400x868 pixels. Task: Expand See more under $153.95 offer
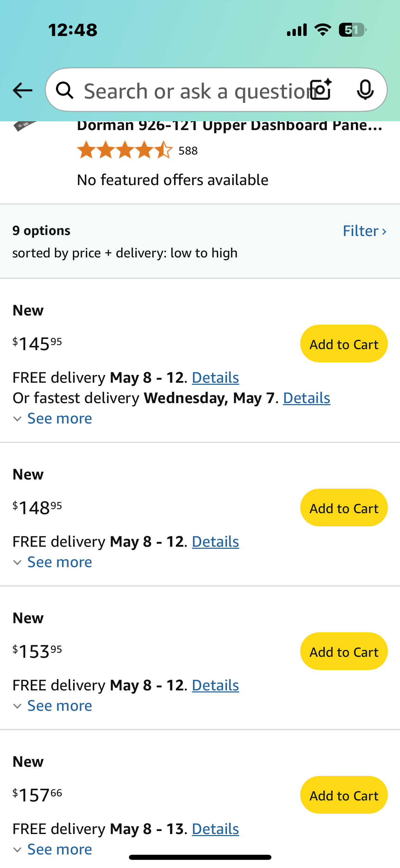[53, 706]
